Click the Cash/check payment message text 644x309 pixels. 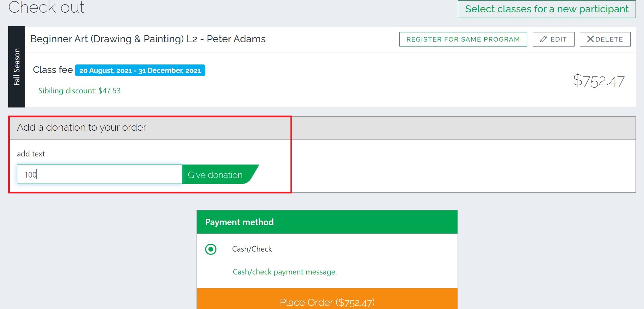click(285, 272)
